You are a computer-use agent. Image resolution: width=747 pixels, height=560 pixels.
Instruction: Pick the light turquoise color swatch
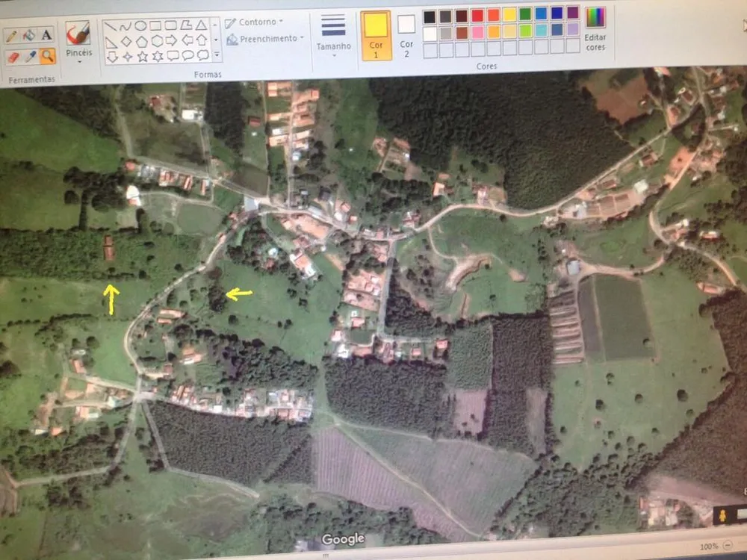click(x=541, y=31)
